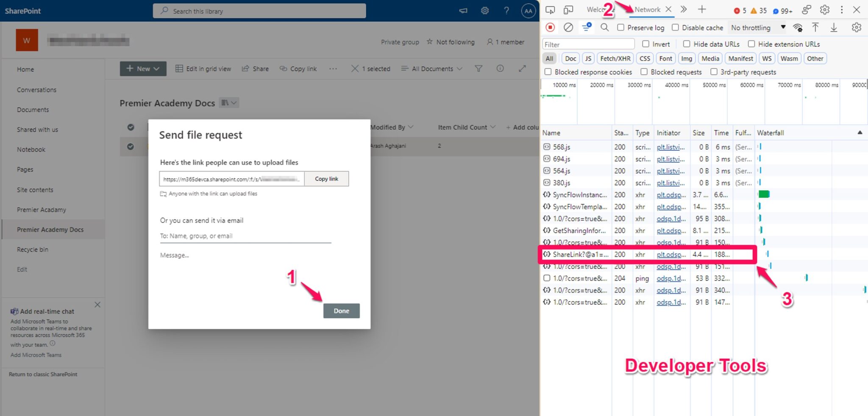Screen dimensions: 868x416
Task: Open SharePoint notifications megaphone icon
Action: (x=463, y=11)
